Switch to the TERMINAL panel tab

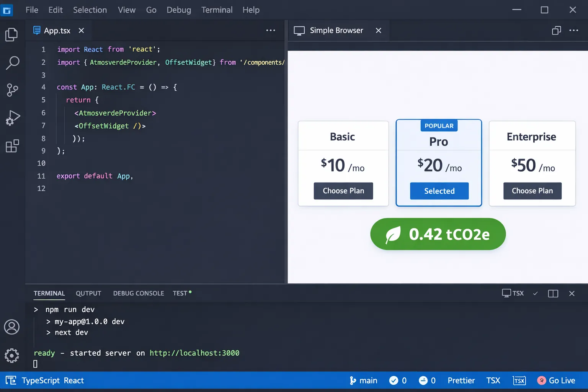coord(49,293)
